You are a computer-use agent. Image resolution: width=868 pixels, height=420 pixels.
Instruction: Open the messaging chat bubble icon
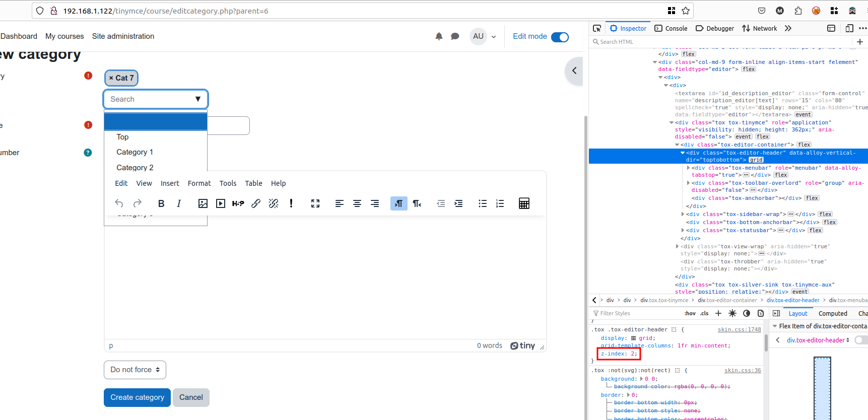(x=455, y=36)
